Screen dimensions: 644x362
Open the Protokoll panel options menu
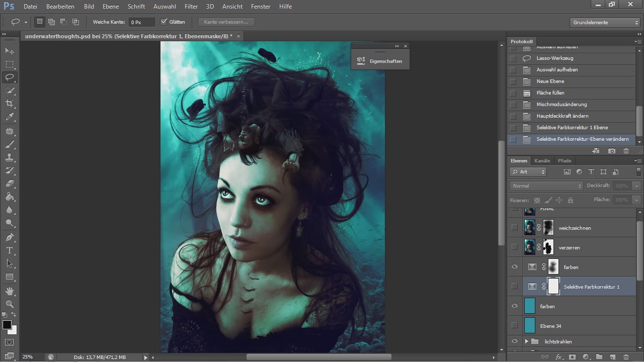click(x=638, y=42)
